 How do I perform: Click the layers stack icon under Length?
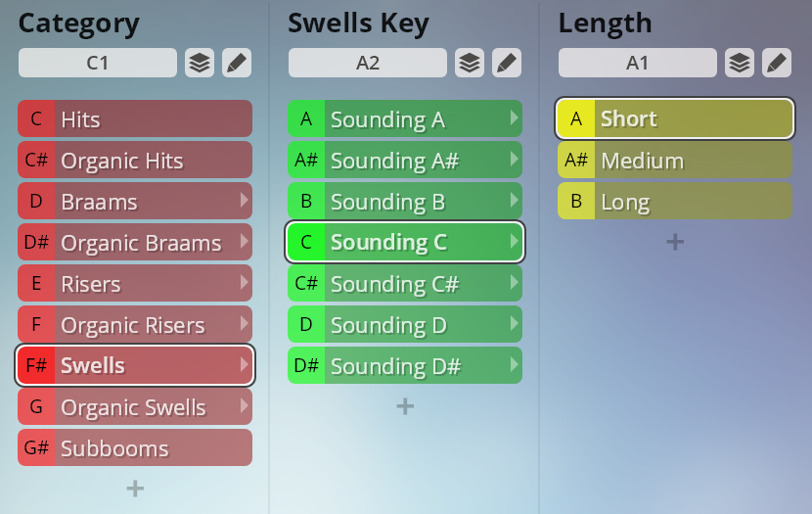(x=740, y=63)
